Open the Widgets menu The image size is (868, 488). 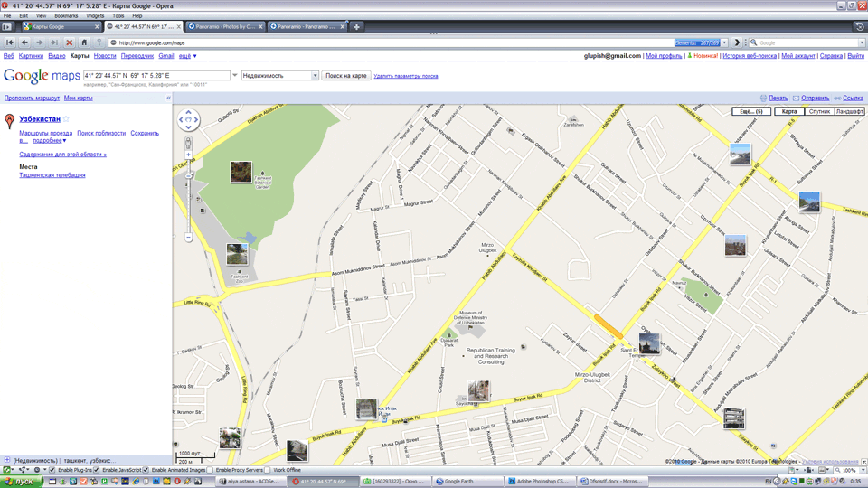[95, 16]
